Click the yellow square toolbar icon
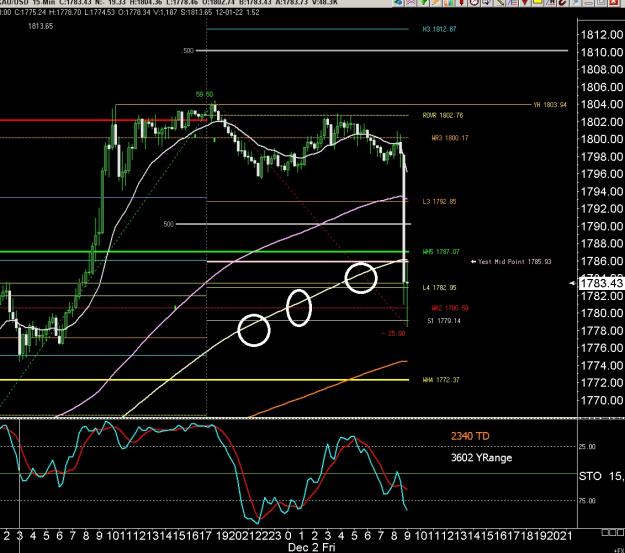 click(537, 2)
